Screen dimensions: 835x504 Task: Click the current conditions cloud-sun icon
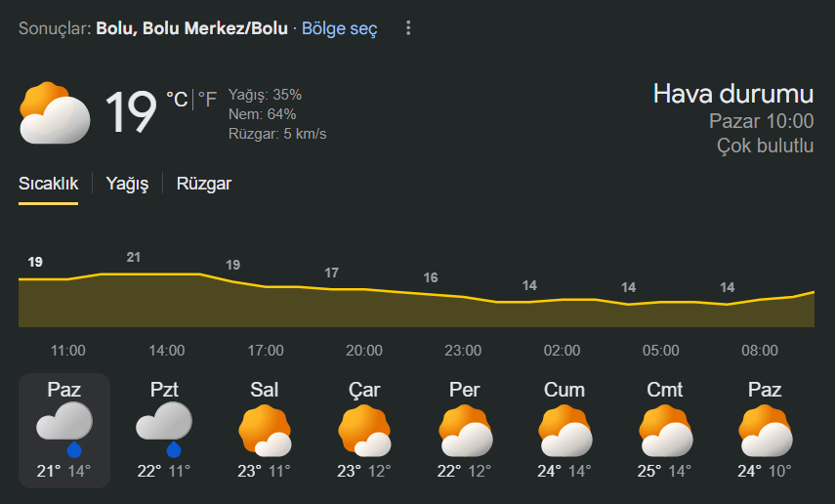[x=55, y=112]
